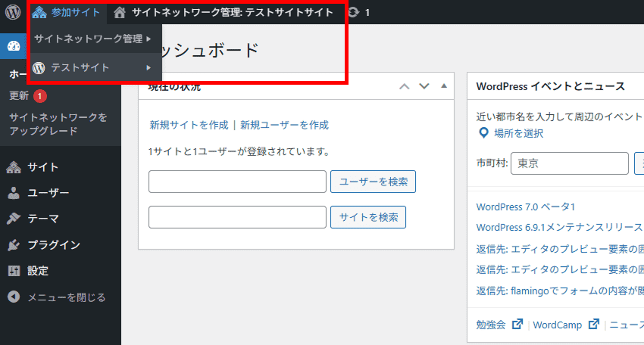Click 新規ユーザーを作成 link

[284, 125]
